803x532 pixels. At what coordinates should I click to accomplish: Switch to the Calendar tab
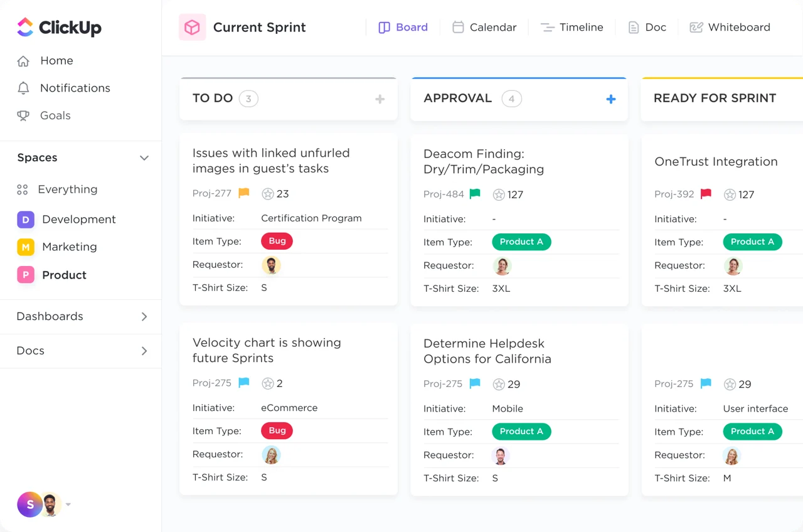tap(484, 28)
